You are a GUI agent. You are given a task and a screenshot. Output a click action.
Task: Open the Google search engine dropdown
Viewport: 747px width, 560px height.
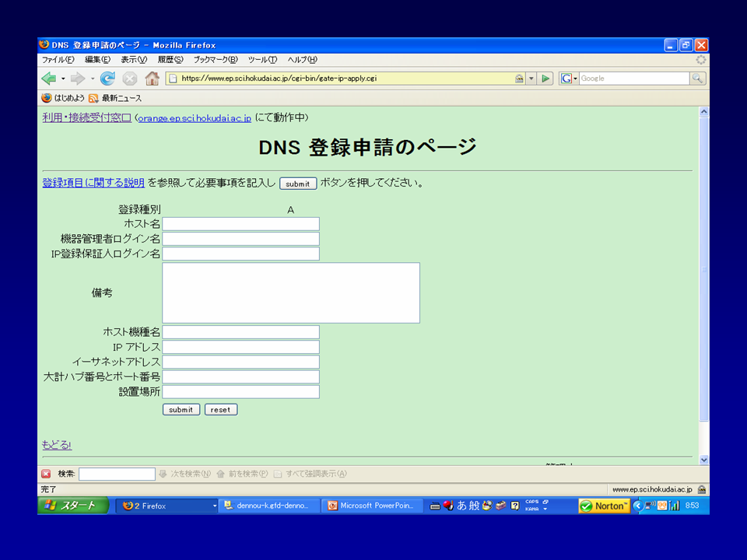click(569, 79)
